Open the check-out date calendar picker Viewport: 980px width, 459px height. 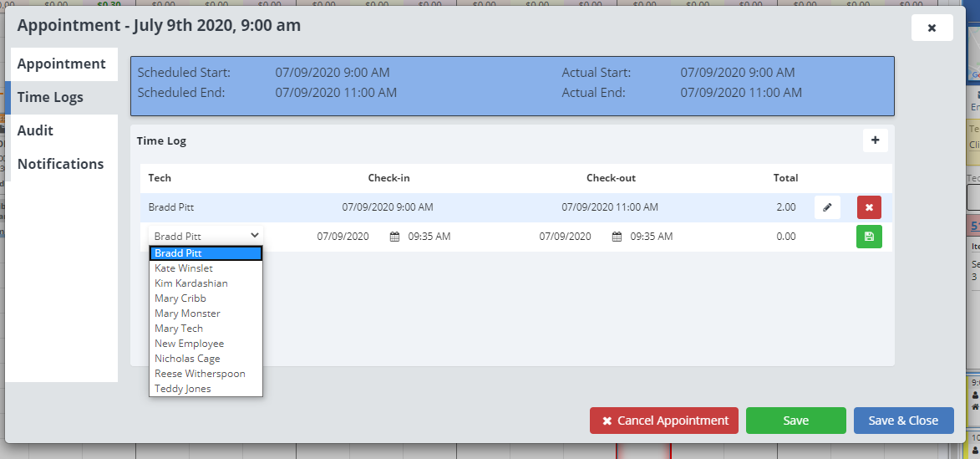[617, 237]
